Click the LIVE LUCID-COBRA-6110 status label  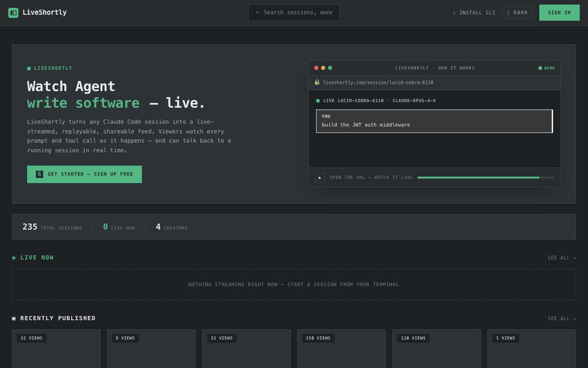coord(376,101)
